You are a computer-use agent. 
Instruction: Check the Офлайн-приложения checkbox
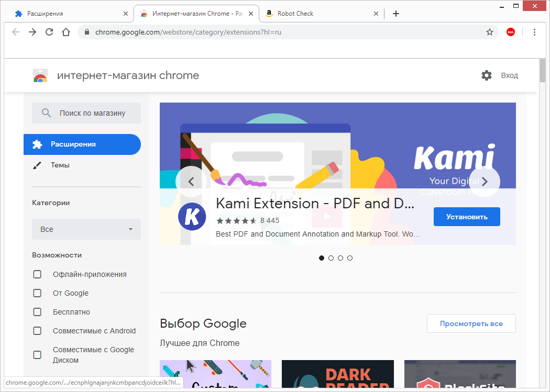click(x=37, y=274)
